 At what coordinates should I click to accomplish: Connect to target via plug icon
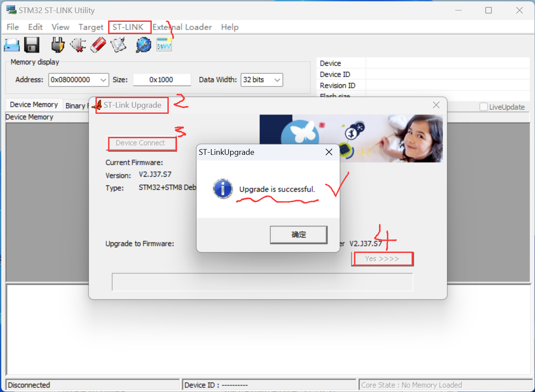click(x=58, y=44)
